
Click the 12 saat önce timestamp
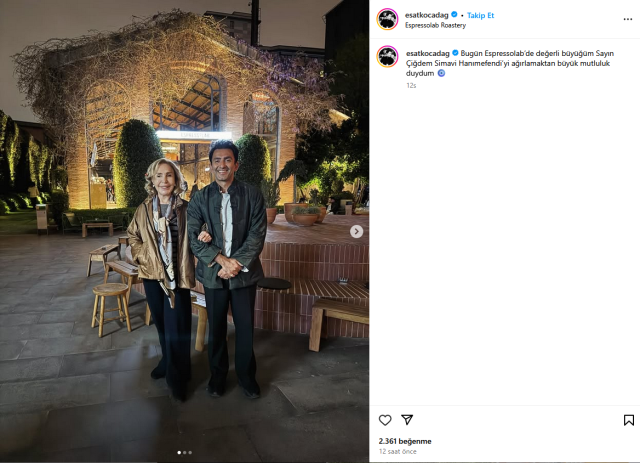pyautogui.click(x=398, y=452)
